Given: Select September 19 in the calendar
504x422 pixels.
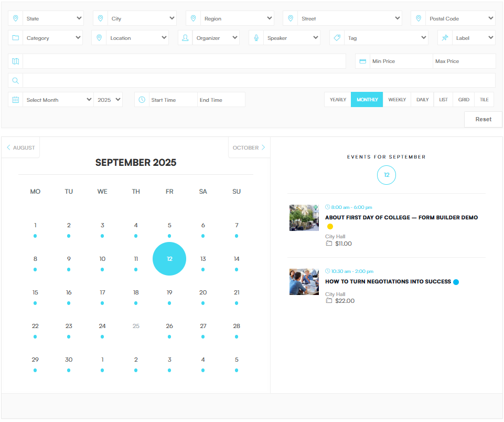Looking at the screenshot, I should 169,293.
